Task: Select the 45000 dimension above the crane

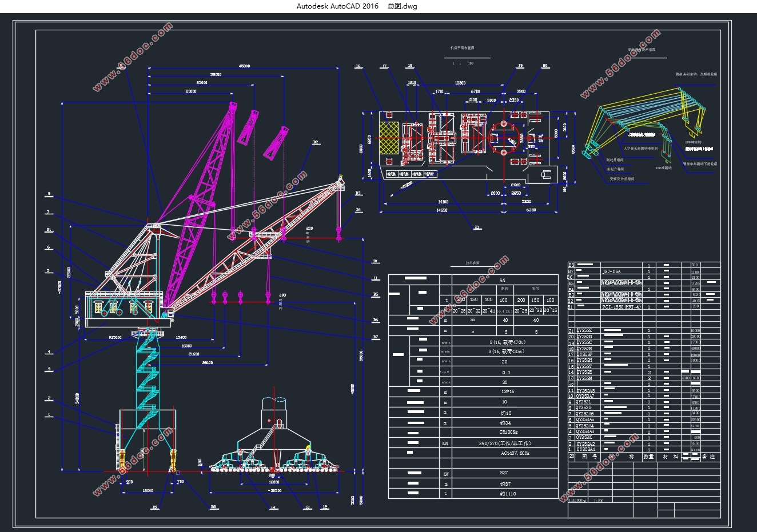Action: pos(244,66)
